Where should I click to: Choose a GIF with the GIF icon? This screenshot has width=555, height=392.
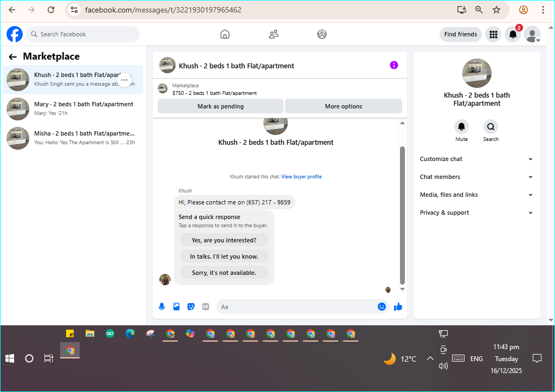(x=205, y=307)
